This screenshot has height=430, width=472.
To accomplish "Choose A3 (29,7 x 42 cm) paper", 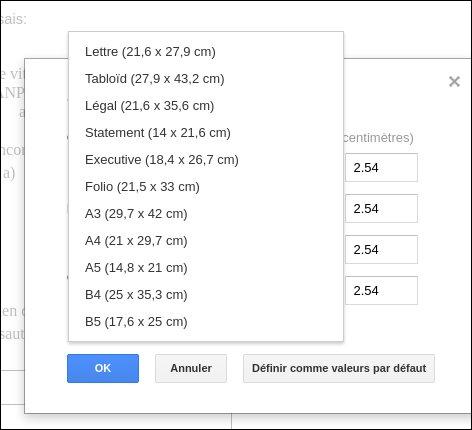I will (206, 214).
